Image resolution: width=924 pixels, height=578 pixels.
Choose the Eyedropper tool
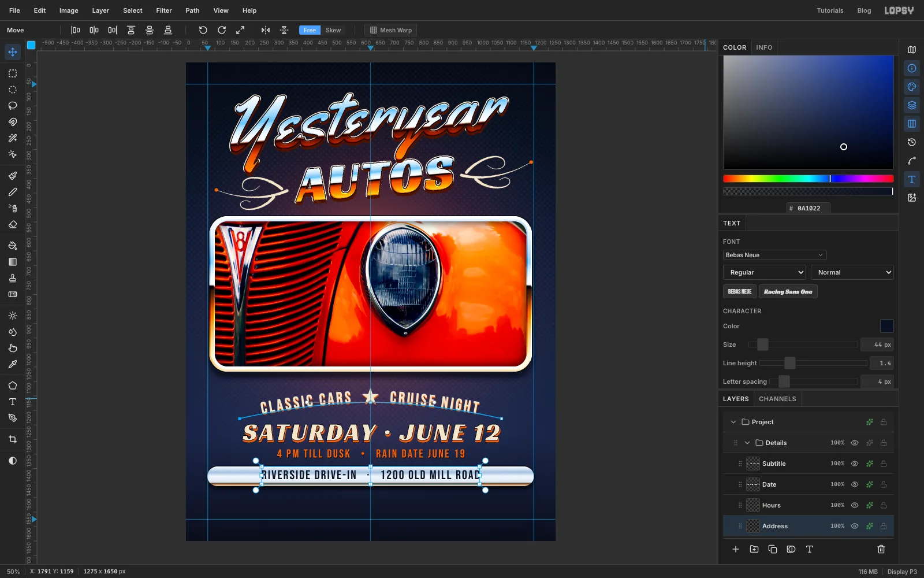[13, 364]
